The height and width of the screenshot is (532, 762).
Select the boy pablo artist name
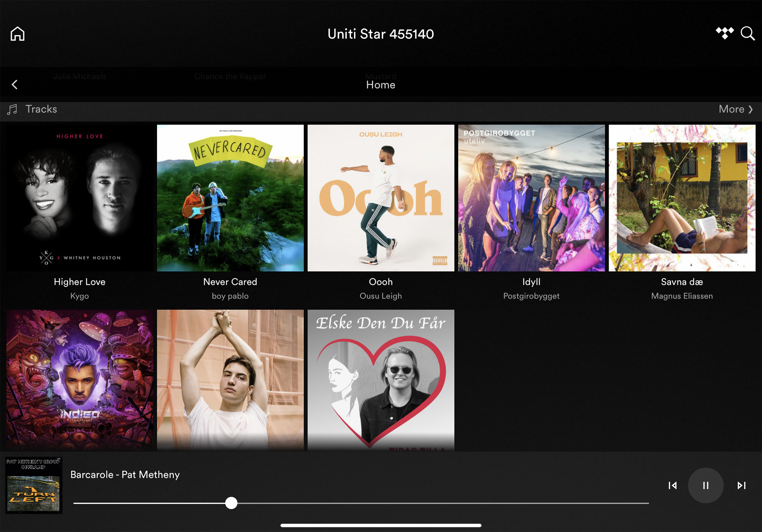point(230,296)
